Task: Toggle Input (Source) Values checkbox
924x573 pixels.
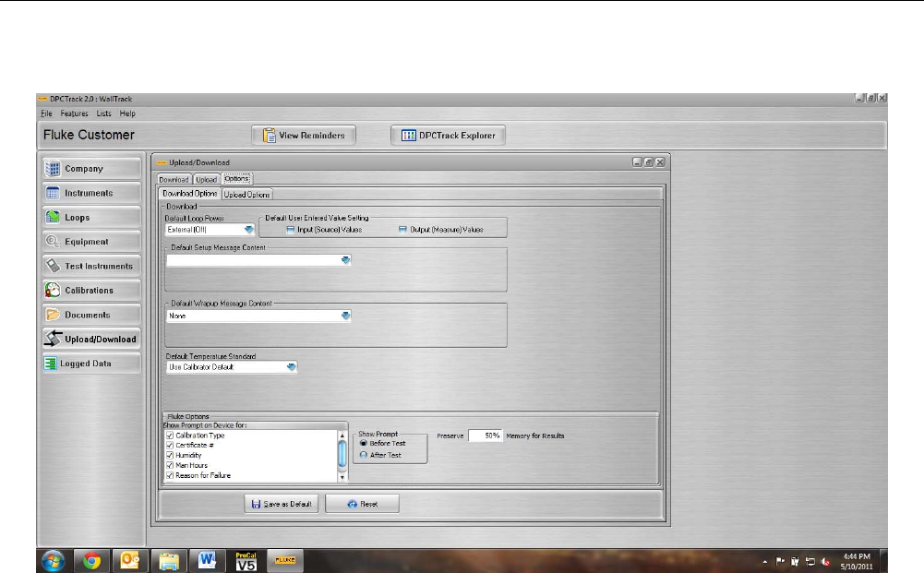Action: coord(290,230)
